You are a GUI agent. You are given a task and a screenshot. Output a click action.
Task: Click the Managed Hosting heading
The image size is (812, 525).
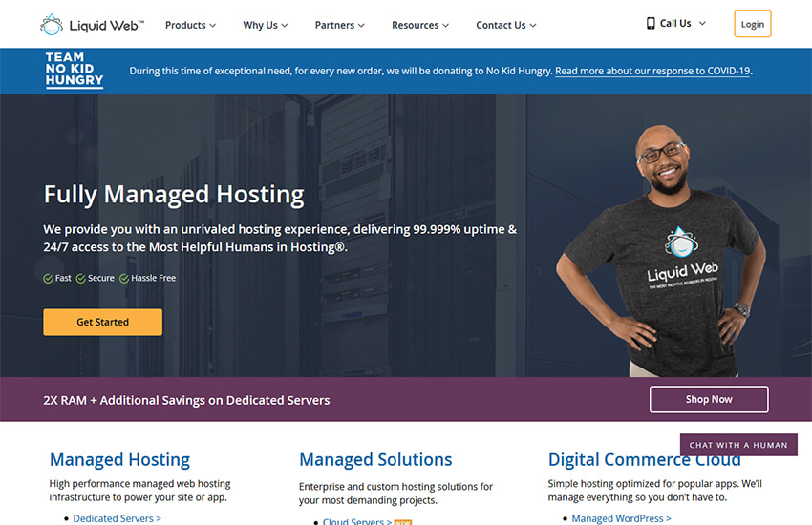click(119, 459)
